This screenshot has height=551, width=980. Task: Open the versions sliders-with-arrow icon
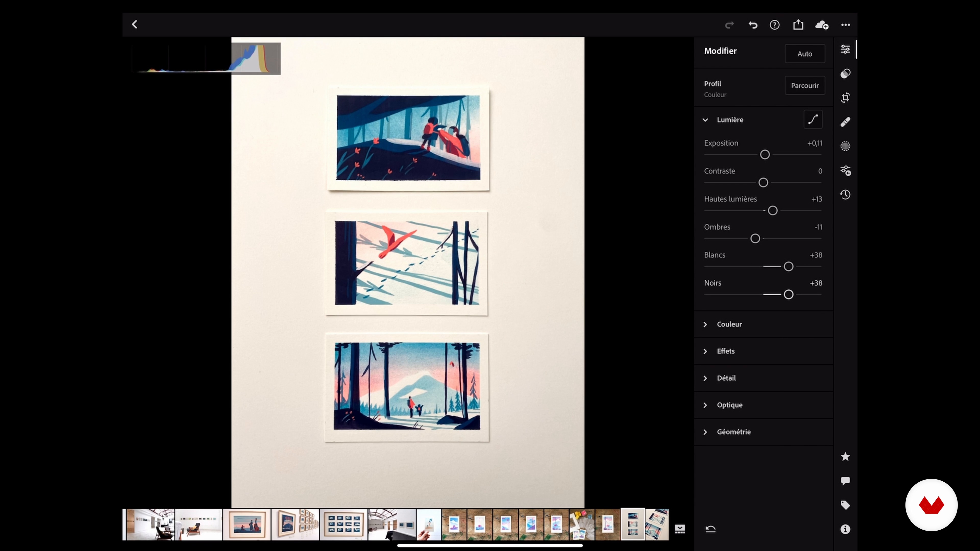(x=845, y=170)
